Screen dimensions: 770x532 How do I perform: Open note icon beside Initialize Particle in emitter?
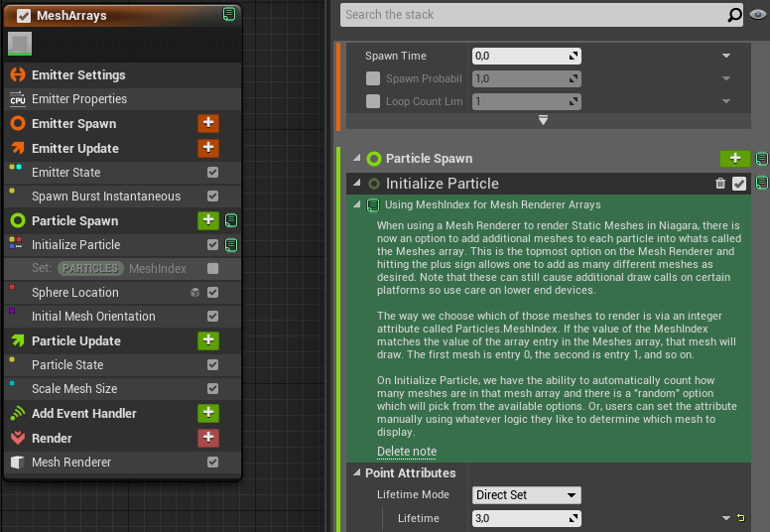pos(231,244)
